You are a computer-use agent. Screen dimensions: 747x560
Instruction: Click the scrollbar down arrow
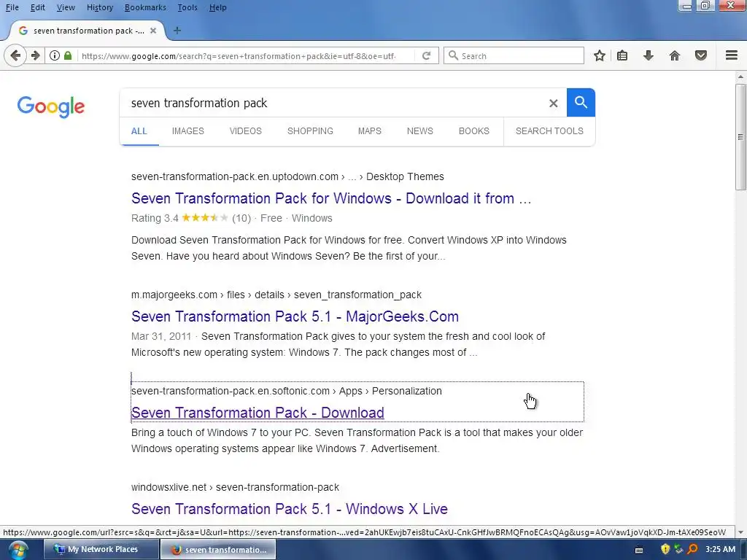point(740,532)
